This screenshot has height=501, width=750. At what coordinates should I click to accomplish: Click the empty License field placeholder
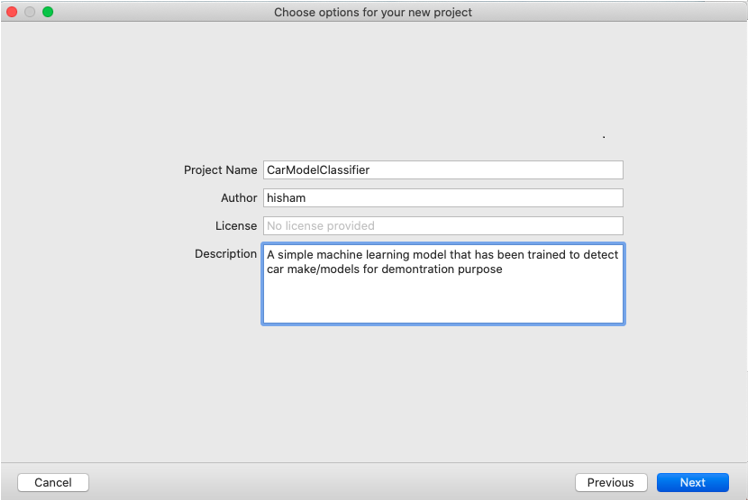click(x=442, y=226)
